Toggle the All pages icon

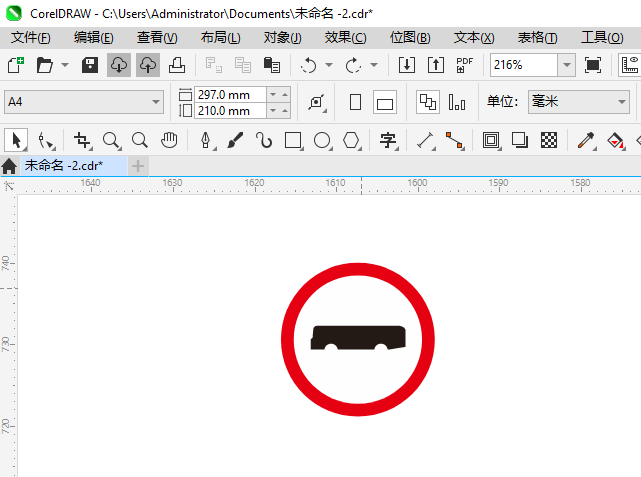[x=428, y=102]
